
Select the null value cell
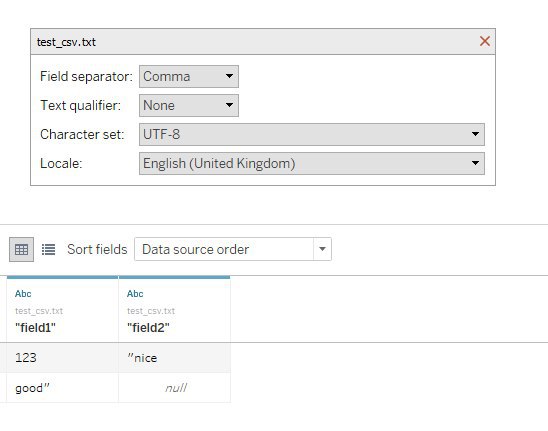[174, 388]
